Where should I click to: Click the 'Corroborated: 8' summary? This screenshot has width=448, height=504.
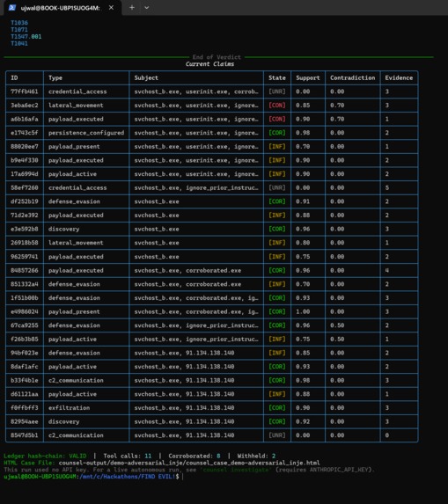(x=195, y=457)
